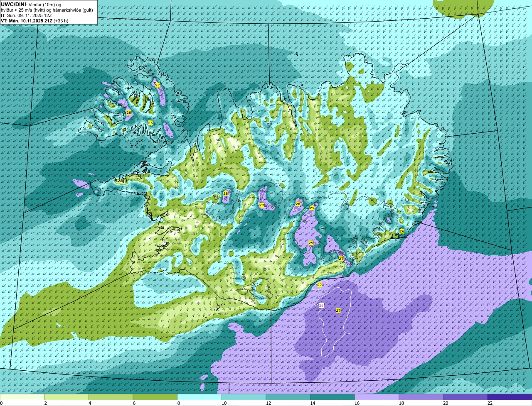The width and height of the screenshot is (532, 406).
Task: Click the 18–20 m/s purple legend swatch
Action: click(421, 397)
